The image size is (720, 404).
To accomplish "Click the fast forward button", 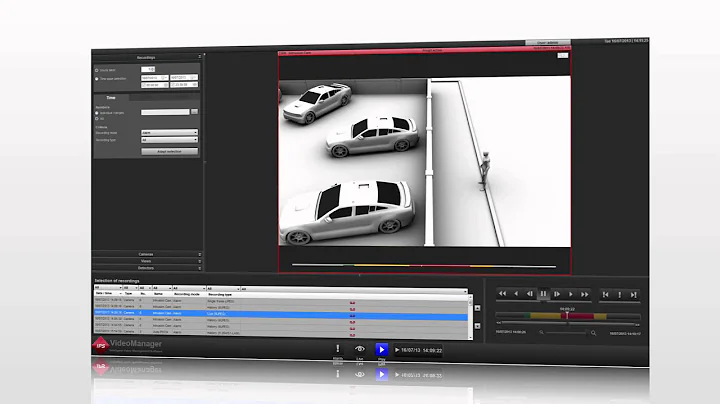I will 585,294.
